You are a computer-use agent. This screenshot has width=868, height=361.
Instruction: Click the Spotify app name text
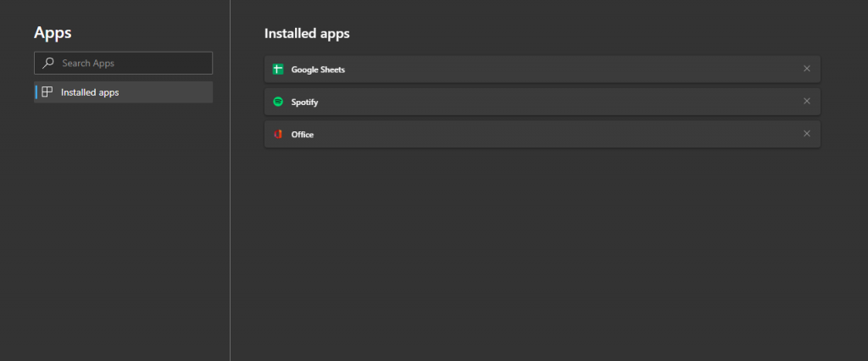pyautogui.click(x=304, y=103)
